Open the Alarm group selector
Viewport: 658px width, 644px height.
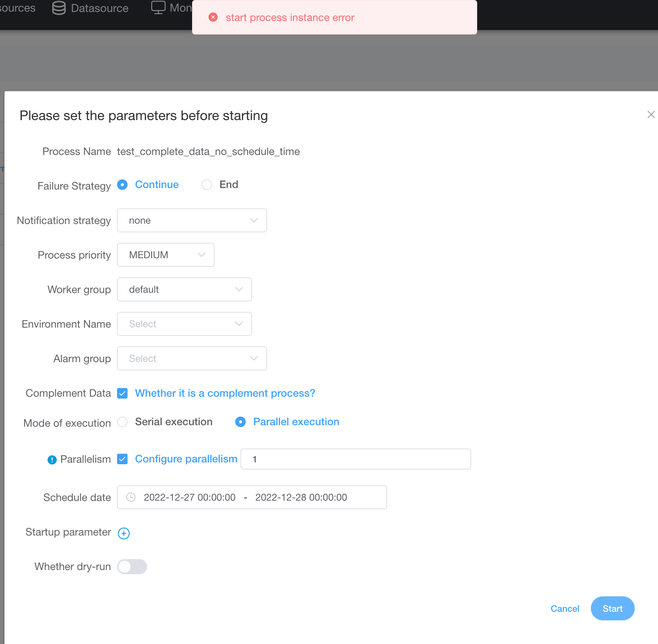point(192,358)
